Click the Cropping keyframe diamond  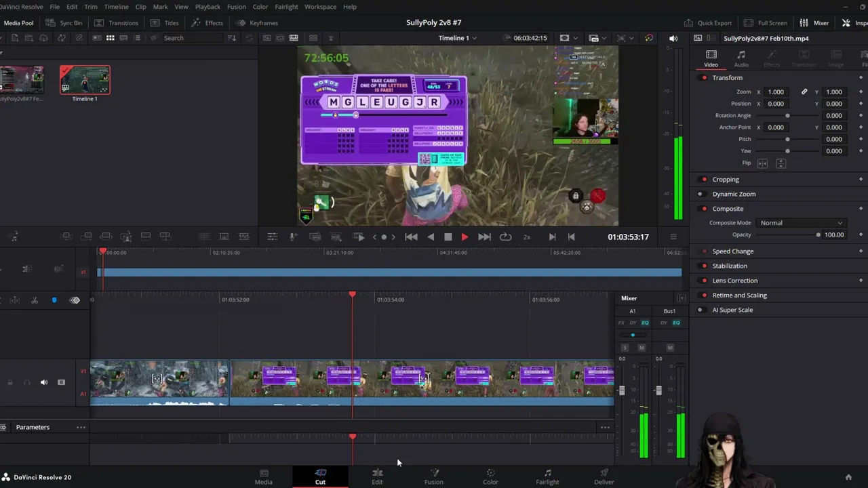tap(861, 179)
